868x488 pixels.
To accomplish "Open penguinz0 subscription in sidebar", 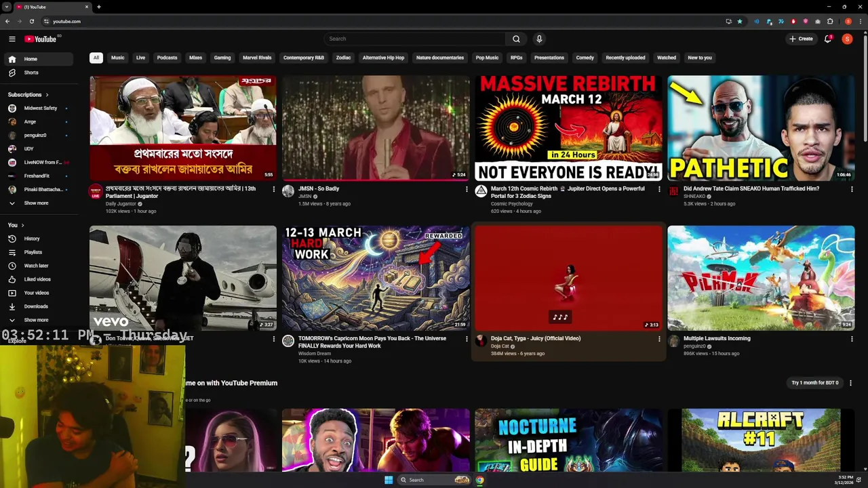I will pos(38,136).
